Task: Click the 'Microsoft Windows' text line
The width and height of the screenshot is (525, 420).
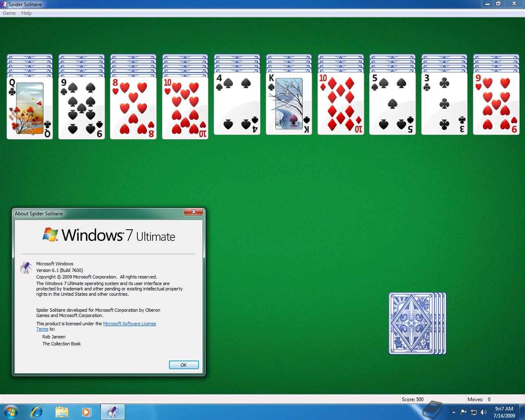Action: click(55, 264)
